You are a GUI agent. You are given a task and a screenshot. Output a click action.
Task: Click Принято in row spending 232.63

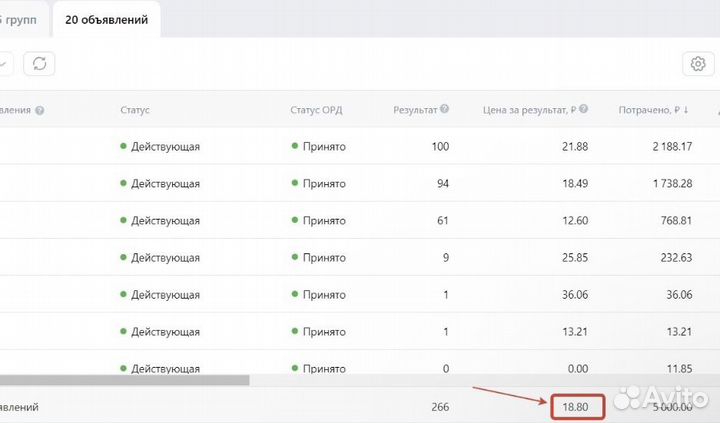point(319,258)
